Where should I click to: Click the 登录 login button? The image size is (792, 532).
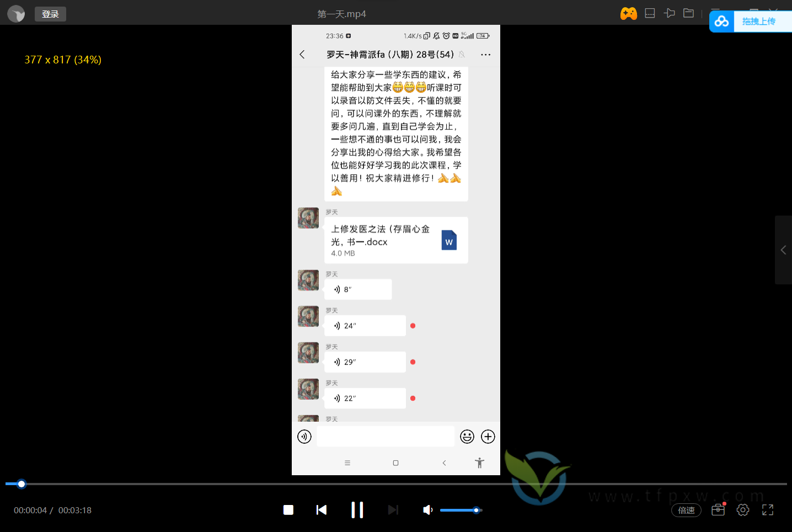click(50, 14)
